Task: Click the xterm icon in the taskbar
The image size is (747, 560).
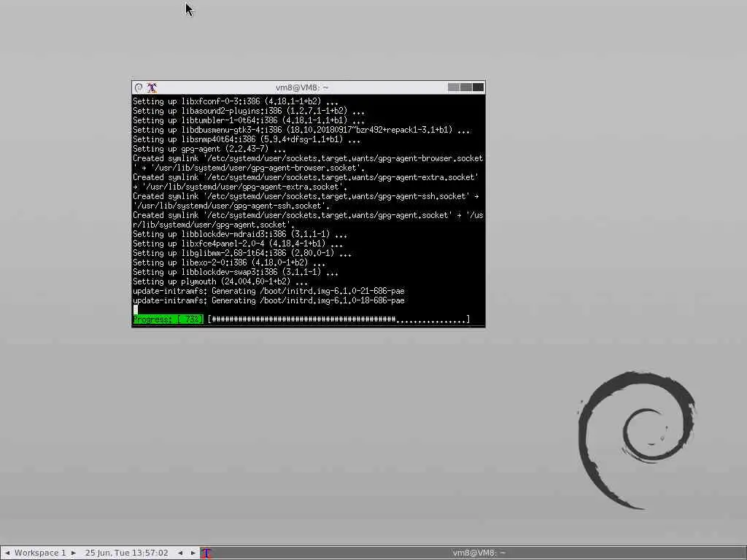Action: coord(206,553)
